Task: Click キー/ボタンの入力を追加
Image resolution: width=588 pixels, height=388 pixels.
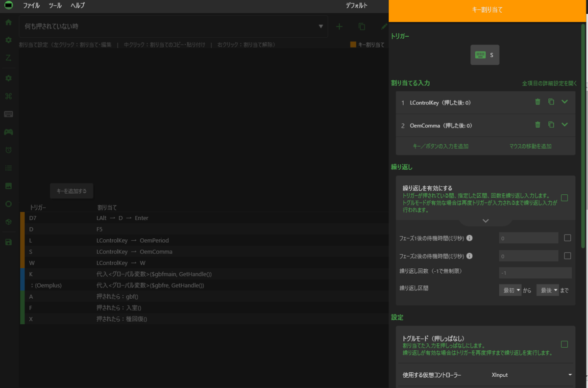Action: pyautogui.click(x=441, y=146)
